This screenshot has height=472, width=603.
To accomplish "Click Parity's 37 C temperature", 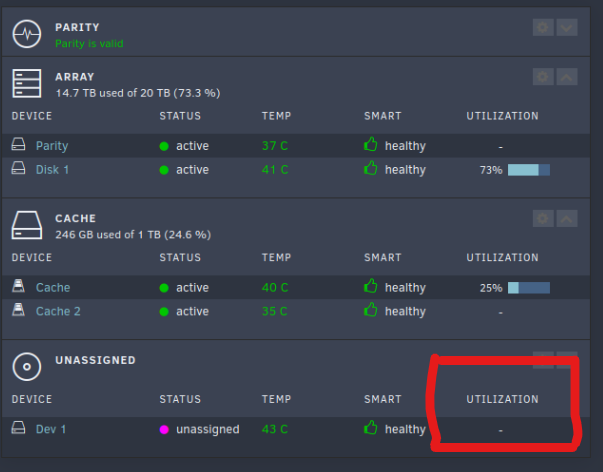I will [x=275, y=146].
